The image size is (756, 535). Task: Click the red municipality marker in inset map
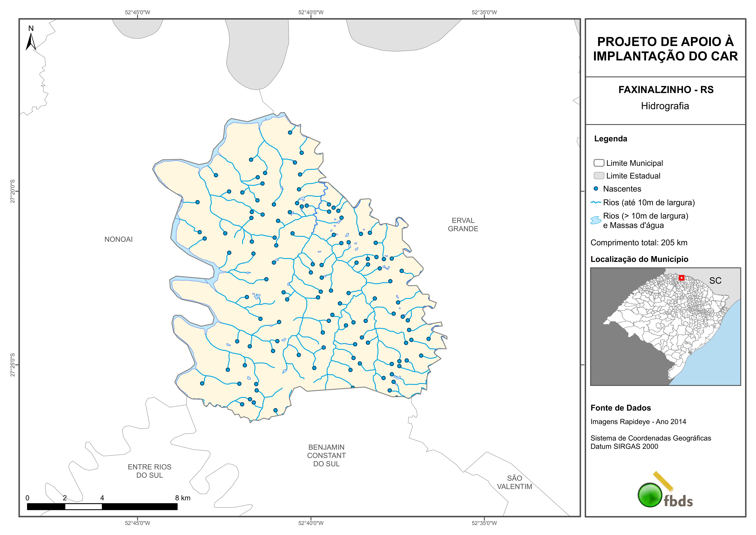[x=682, y=278]
